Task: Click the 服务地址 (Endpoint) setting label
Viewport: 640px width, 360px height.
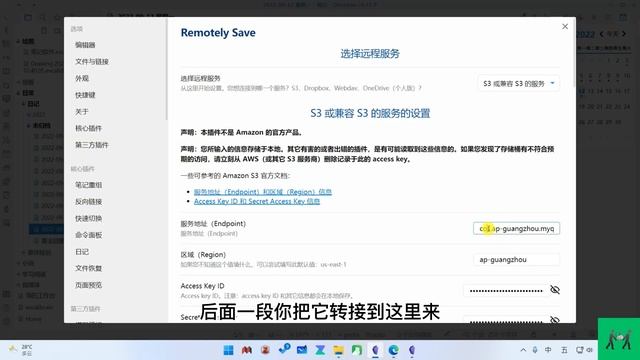Action: (x=213, y=224)
